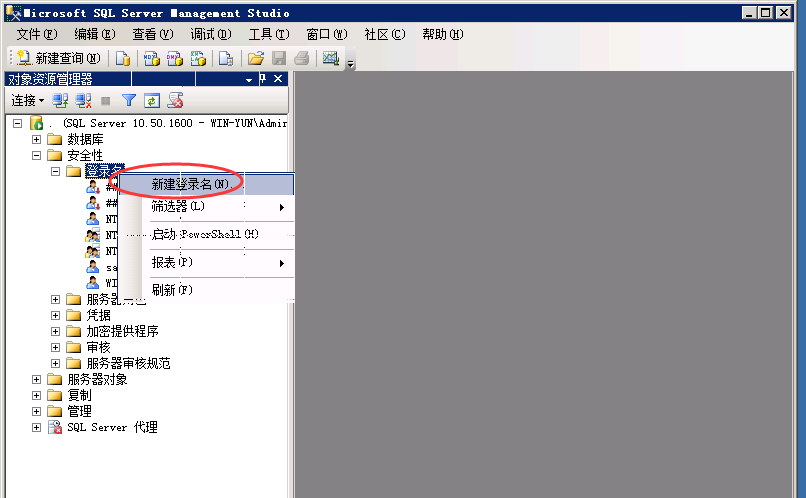Click the filter funnel icon
The image size is (806, 498).
pos(129,101)
